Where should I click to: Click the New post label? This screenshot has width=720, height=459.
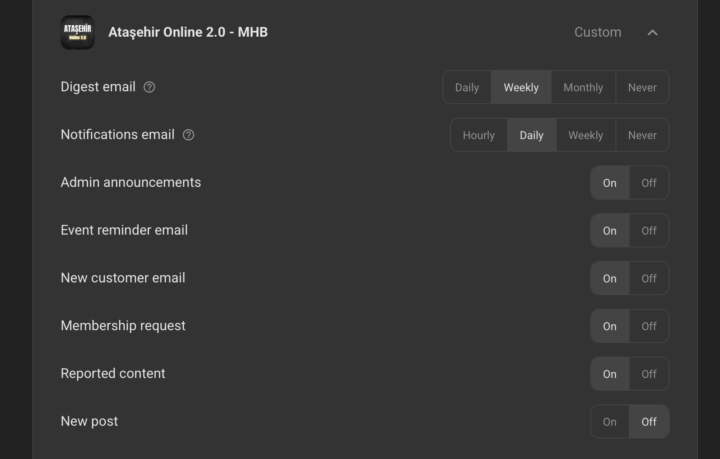pos(90,421)
